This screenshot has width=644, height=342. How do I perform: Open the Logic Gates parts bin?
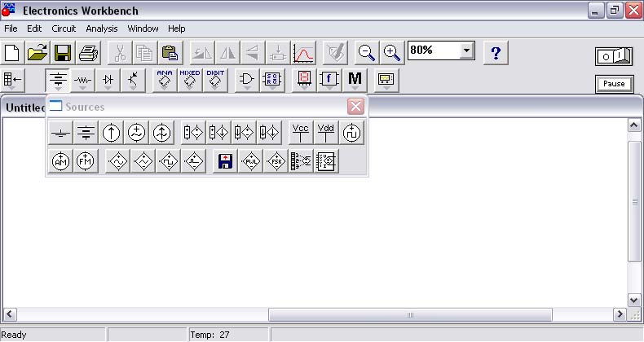[x=247, y=80]
